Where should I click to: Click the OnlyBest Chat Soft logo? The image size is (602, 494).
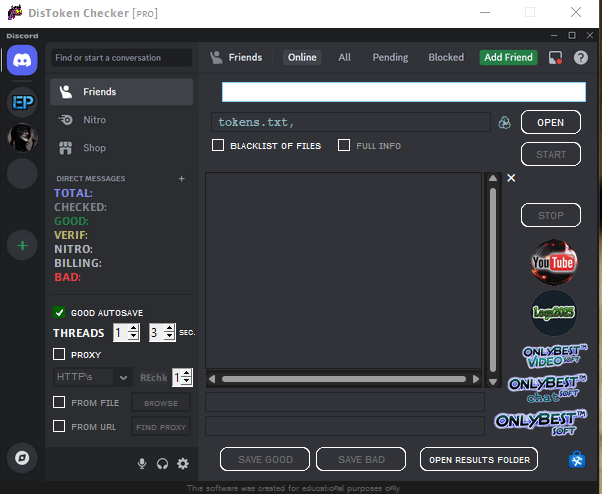pos(547,388)
